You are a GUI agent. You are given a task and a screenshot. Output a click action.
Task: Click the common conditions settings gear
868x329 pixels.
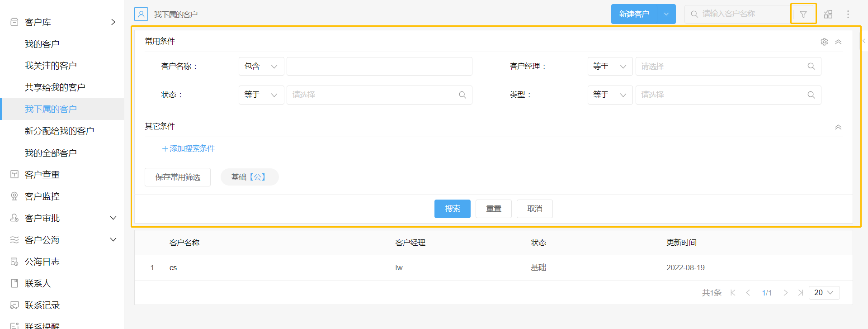tap(824, 42)
